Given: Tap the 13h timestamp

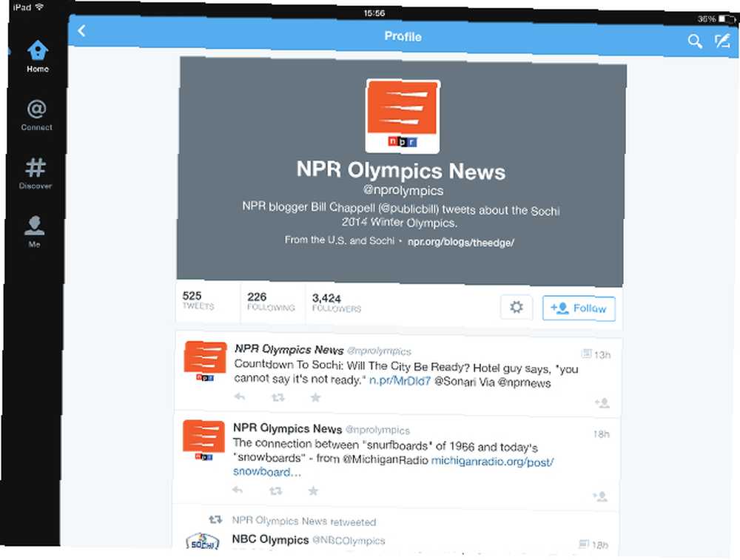Looking at the screenshot, I should 602,355.
